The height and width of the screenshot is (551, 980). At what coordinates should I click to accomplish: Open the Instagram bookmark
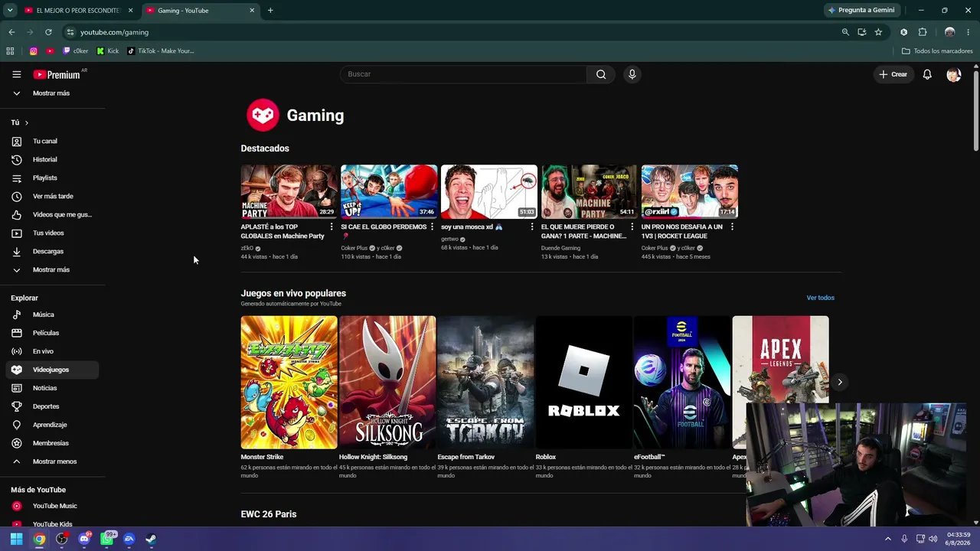33,51
